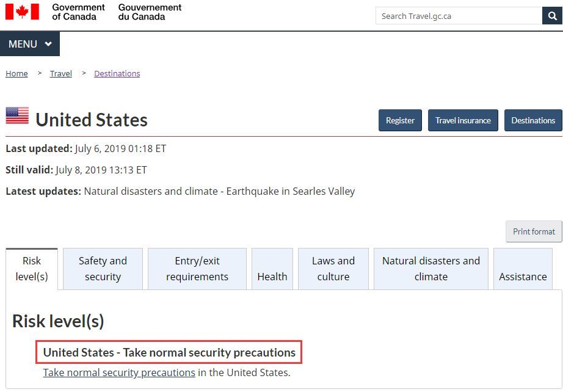The image size is (563, 392).
Task: Expand the MENU dropdown chevron
Action: pyautogui.click(x=48, y=44)
